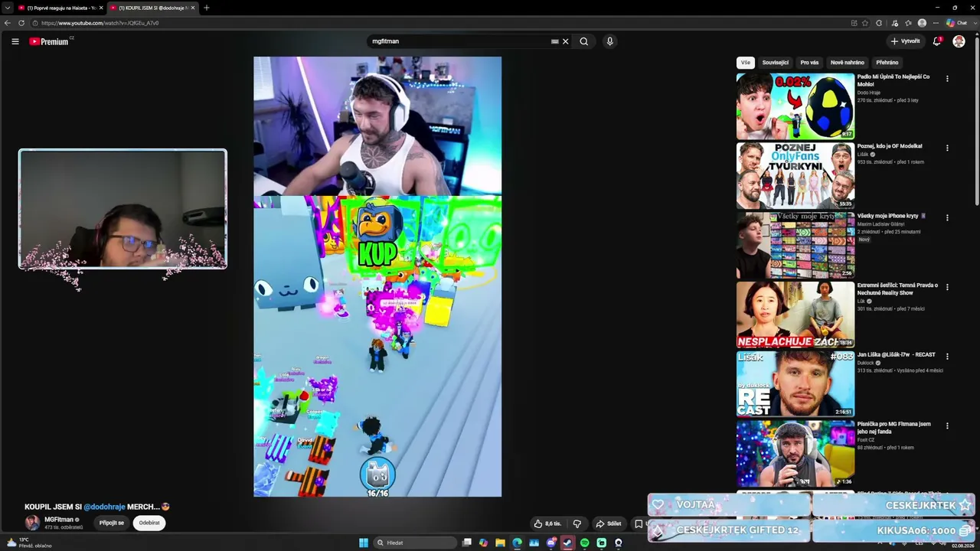Open the on-screen keyboard in search box
Screen dimensions: 980x551
pos(555,41)
